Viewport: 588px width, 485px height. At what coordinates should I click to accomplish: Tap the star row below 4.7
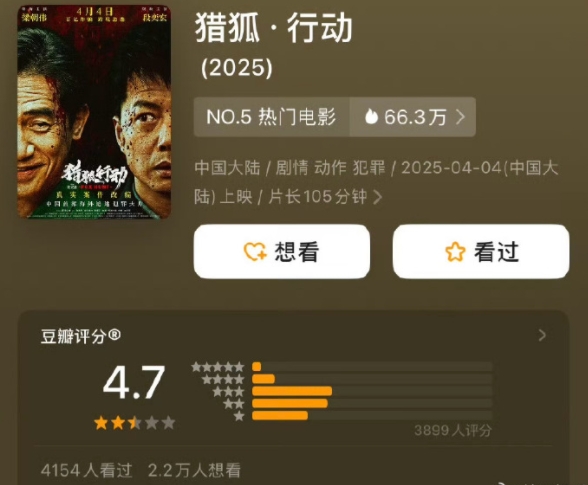pos(134,423)
